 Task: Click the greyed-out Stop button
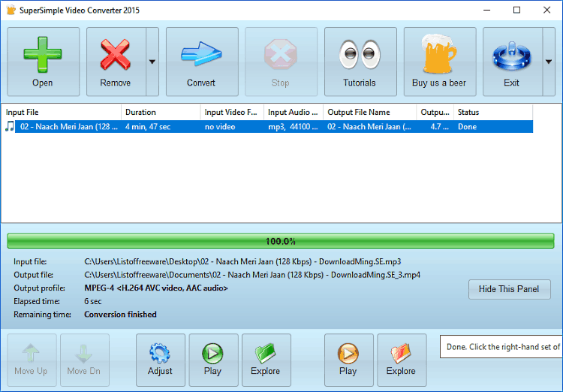click(x=281, y=62)
